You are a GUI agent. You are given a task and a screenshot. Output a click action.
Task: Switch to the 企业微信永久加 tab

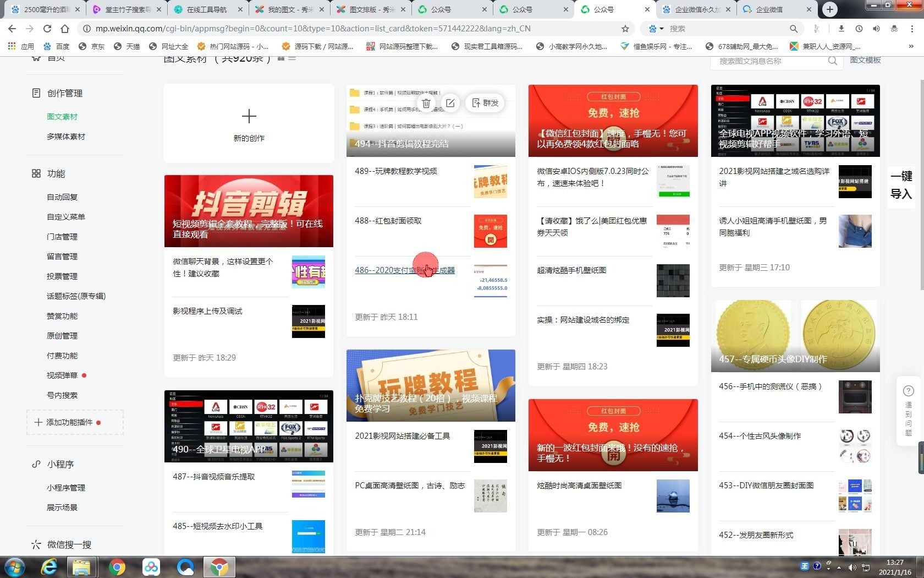coord(696,9)
